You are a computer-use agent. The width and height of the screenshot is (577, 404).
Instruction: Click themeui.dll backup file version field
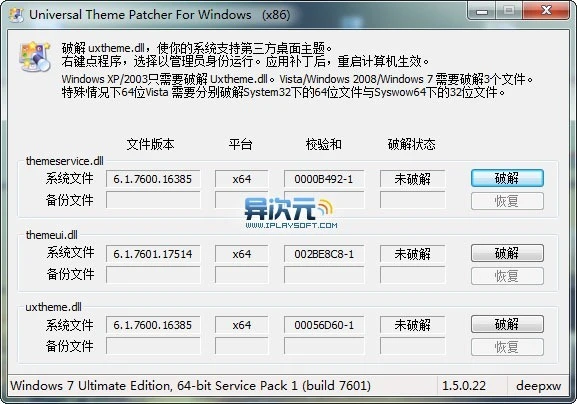pyautogui.click(x=153, y=275)
